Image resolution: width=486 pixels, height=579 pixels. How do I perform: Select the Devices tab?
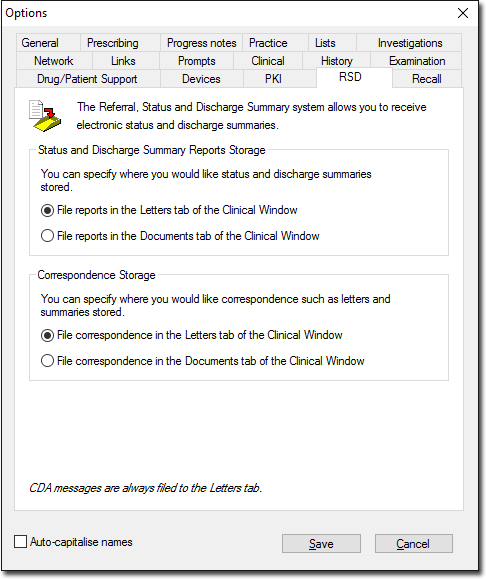coord(201,79)
